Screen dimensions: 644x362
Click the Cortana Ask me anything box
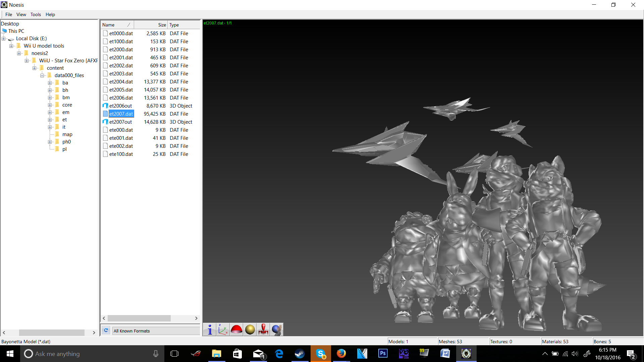coord(92,354)
